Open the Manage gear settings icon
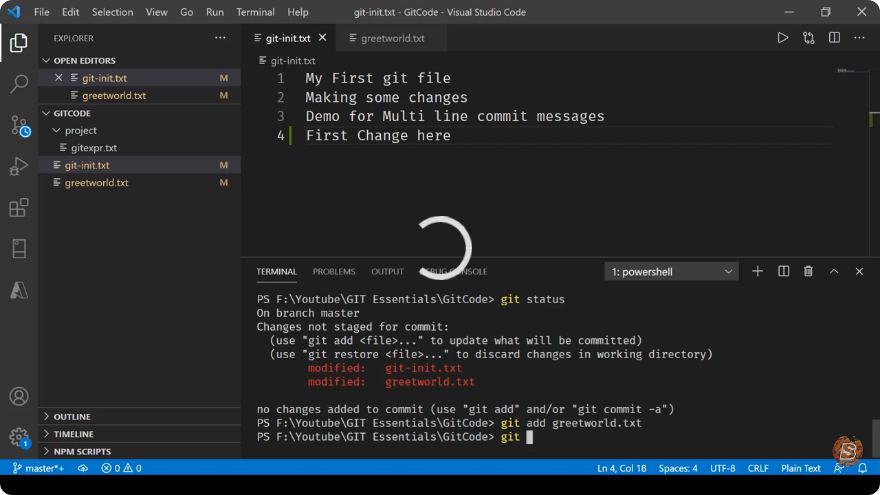The height and width of the screenshot is (495, 880). (19, 437)
